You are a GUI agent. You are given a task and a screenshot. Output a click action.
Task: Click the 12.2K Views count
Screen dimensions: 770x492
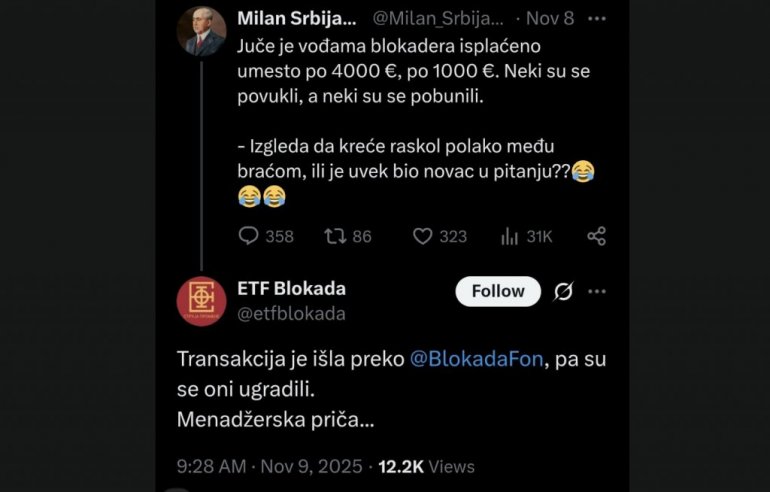coord(425,466)
